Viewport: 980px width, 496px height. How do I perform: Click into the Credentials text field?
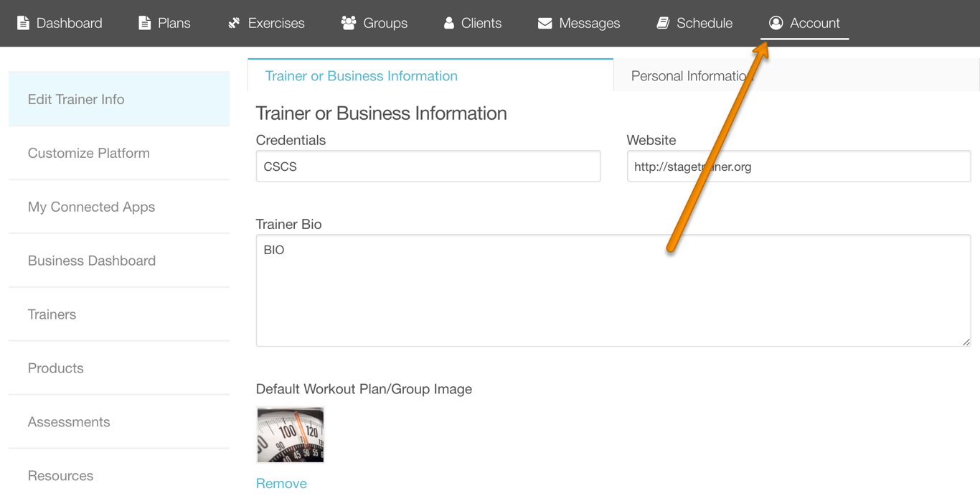pyautogui.click(x=428, y=167)
